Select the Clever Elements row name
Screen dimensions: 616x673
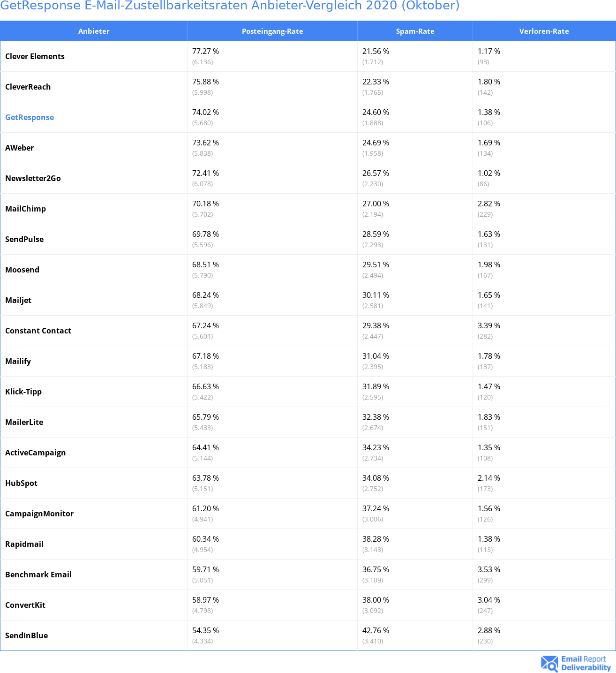tap(35, 56)
